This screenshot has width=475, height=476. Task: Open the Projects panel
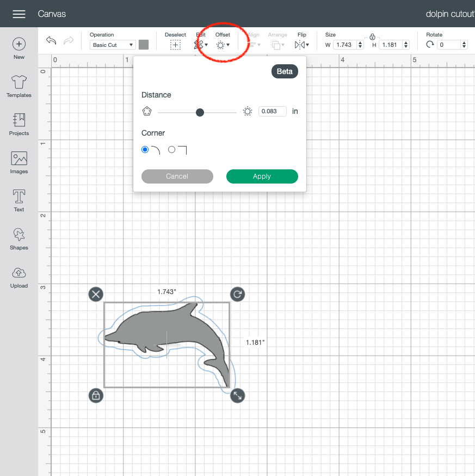tap(19, 125)
